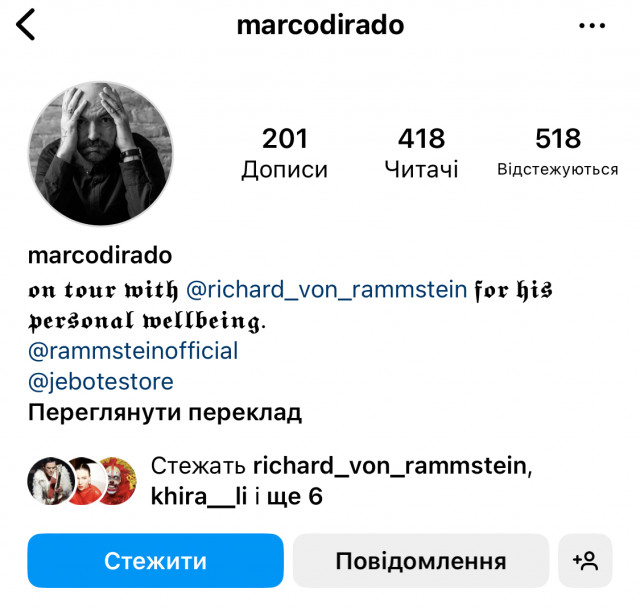Open the @richard_von_rammstein mention in bio

click(x=327, y=290)
